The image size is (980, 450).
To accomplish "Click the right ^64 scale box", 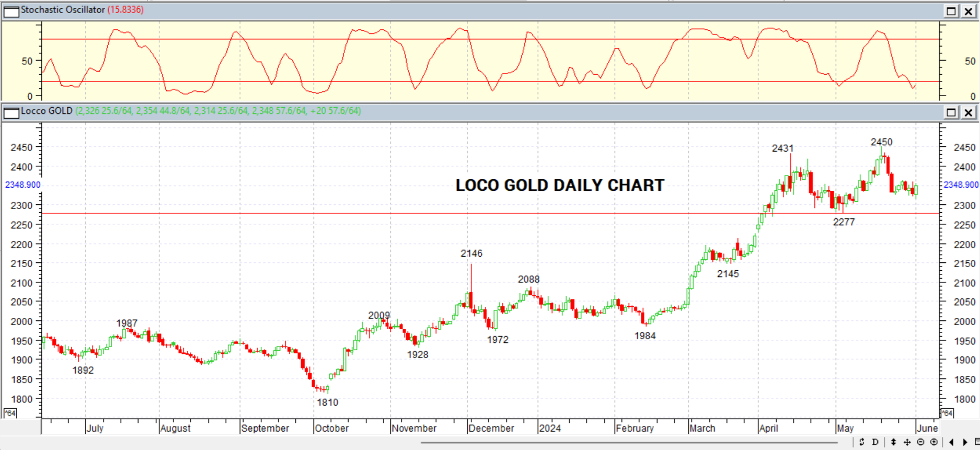I will tap(947, 413).
